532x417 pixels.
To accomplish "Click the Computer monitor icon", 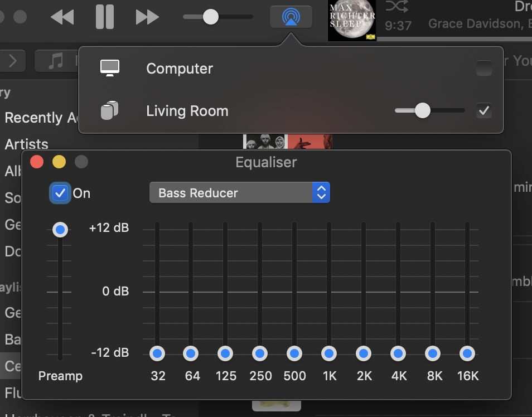I will [110, 69].
